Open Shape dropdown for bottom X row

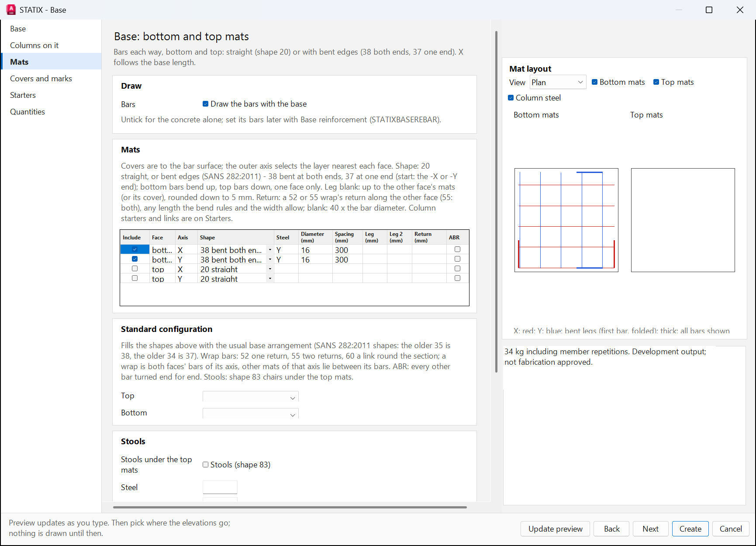270,250
